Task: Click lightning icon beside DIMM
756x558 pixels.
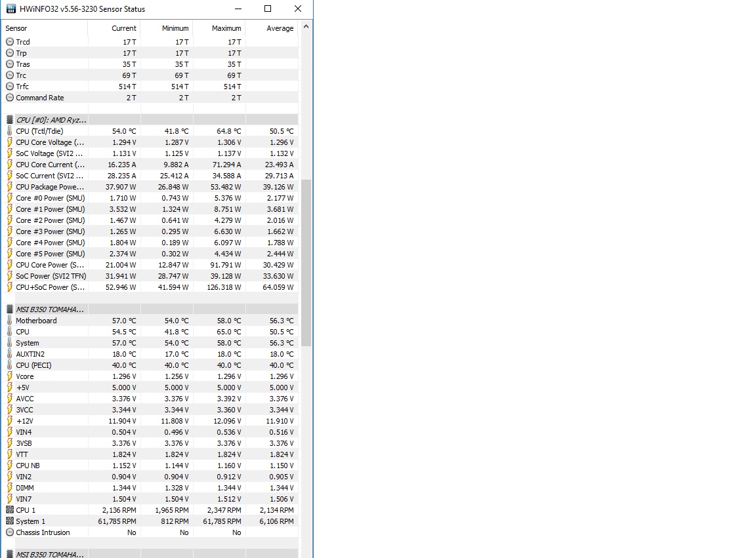Action: coord(10,488)
